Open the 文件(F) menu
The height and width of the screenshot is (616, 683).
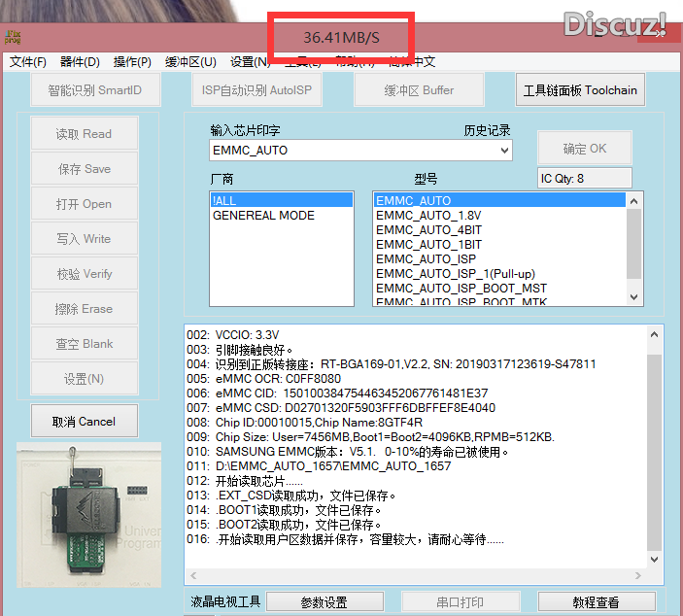coord(28,62)
